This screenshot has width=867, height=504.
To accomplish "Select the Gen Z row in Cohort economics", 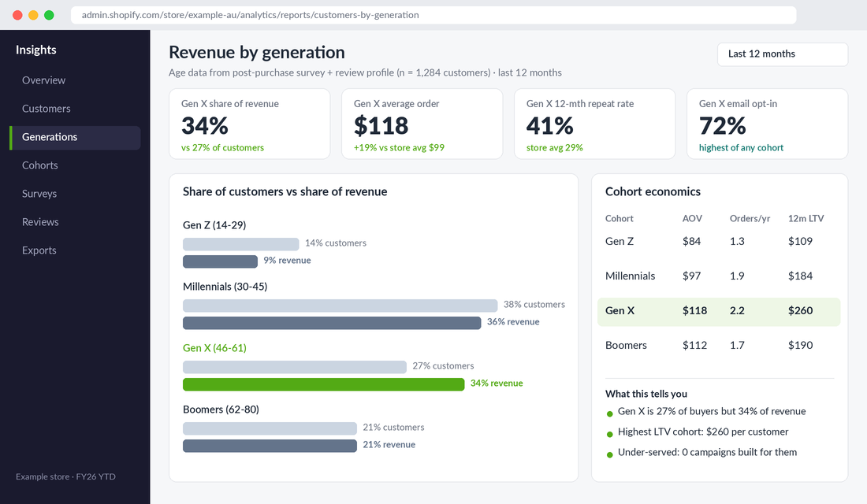I will (719, 242).
